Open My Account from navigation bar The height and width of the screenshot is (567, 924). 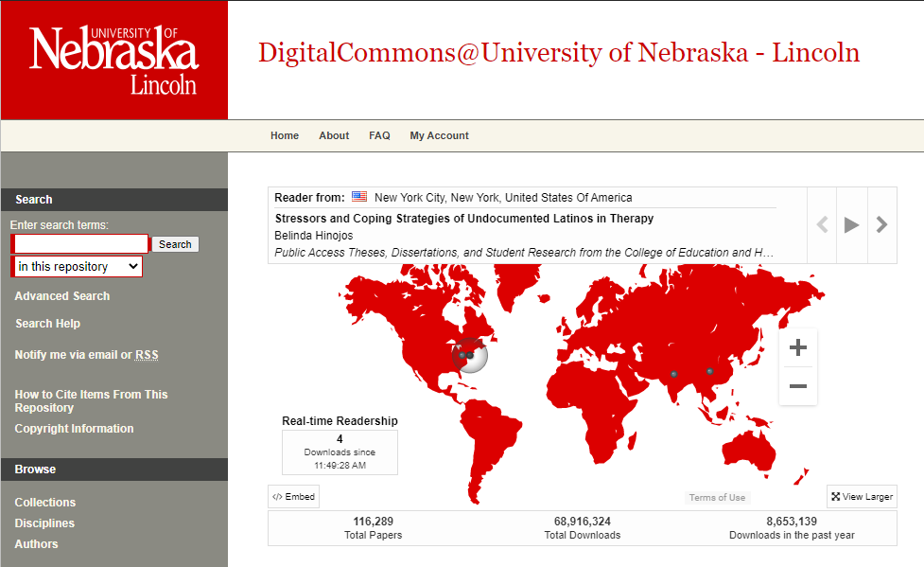coord(439,135)
